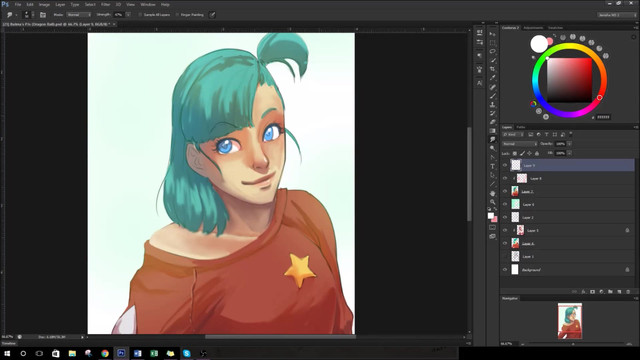640x360 pixels.
Task: Open the layer Fill dropdown arrow
Action: pyautogui.click(x=569, y=153)
